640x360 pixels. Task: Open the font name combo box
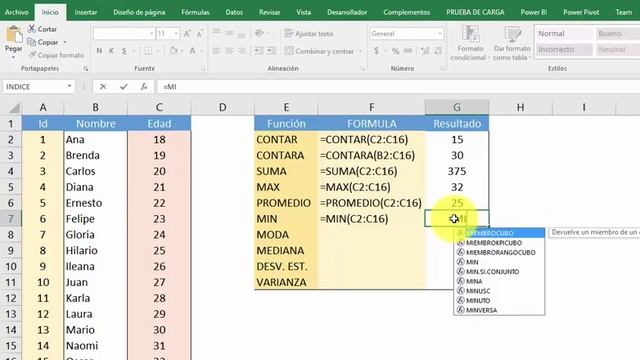(124, 33)
